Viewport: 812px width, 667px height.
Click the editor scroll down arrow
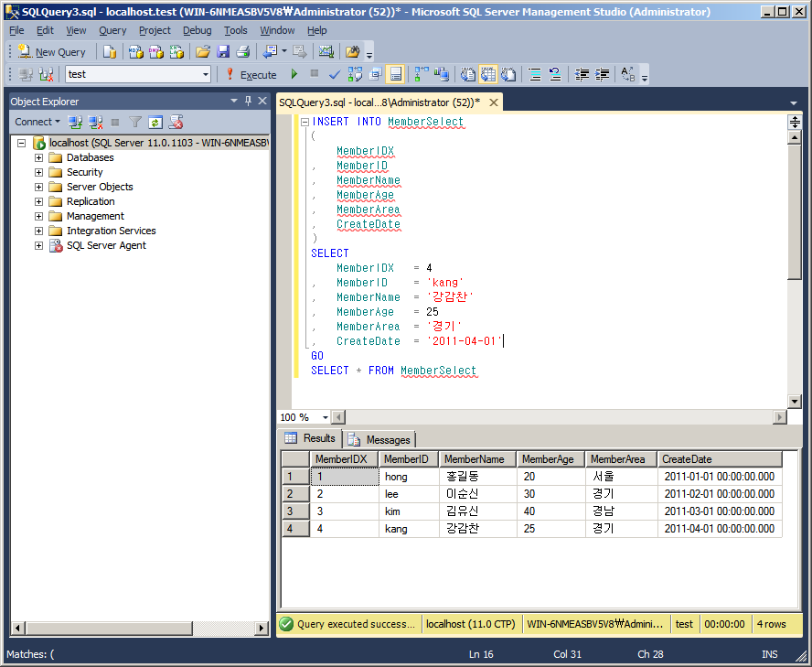[x=795, y=401]
